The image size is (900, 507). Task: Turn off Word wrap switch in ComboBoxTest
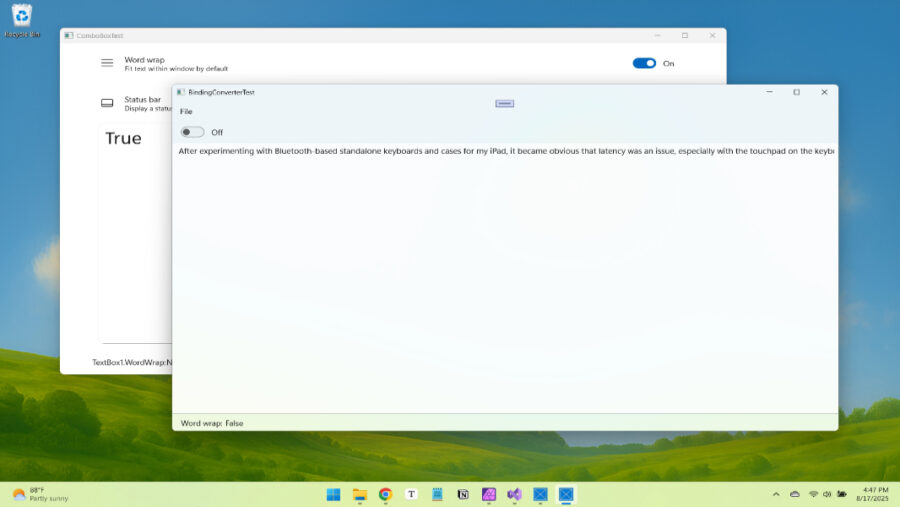tap(644, 63)
